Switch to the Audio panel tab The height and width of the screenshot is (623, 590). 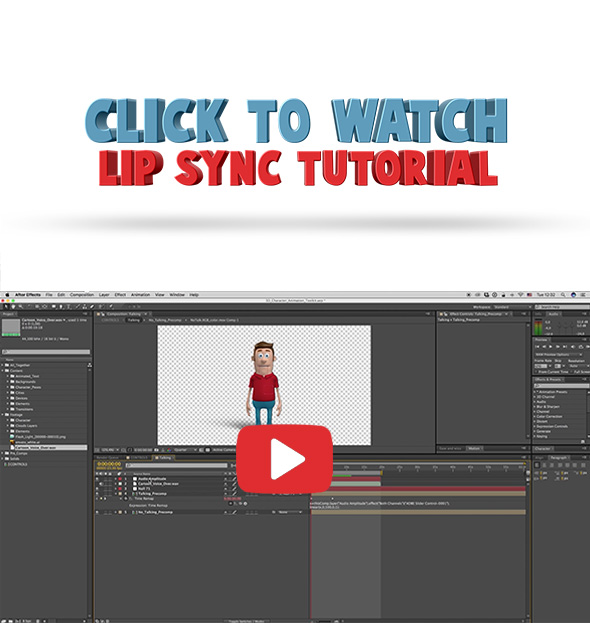click(553, 314)
